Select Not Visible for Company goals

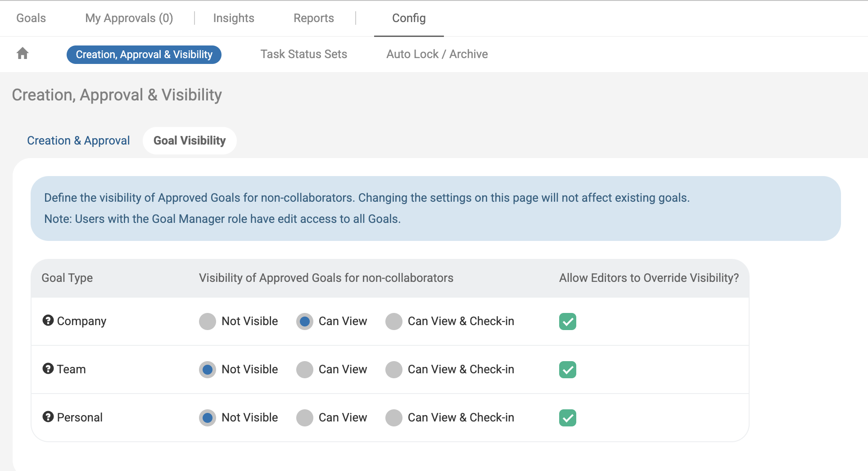pos(208,322)
